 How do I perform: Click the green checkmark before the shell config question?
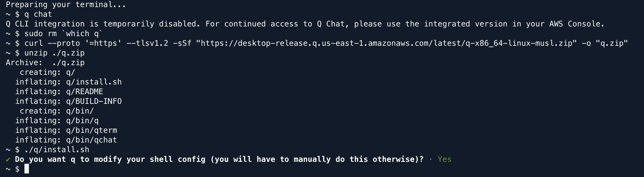point(8,159)
